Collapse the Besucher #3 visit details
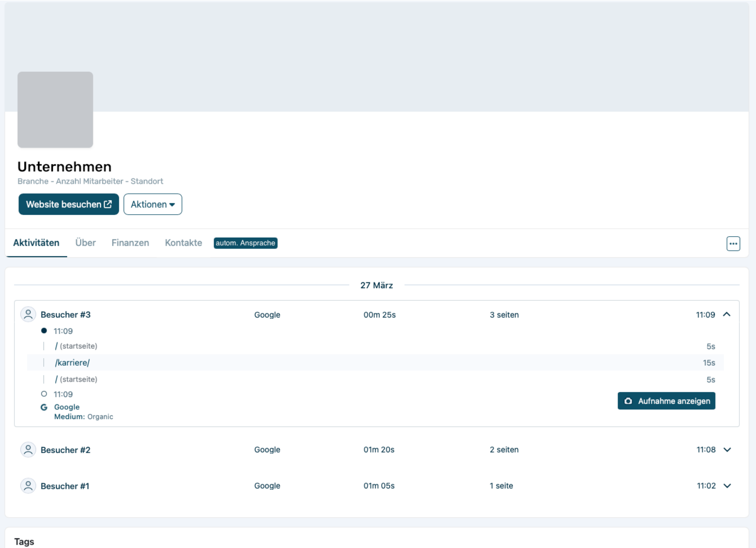 [x=727, y=314]
